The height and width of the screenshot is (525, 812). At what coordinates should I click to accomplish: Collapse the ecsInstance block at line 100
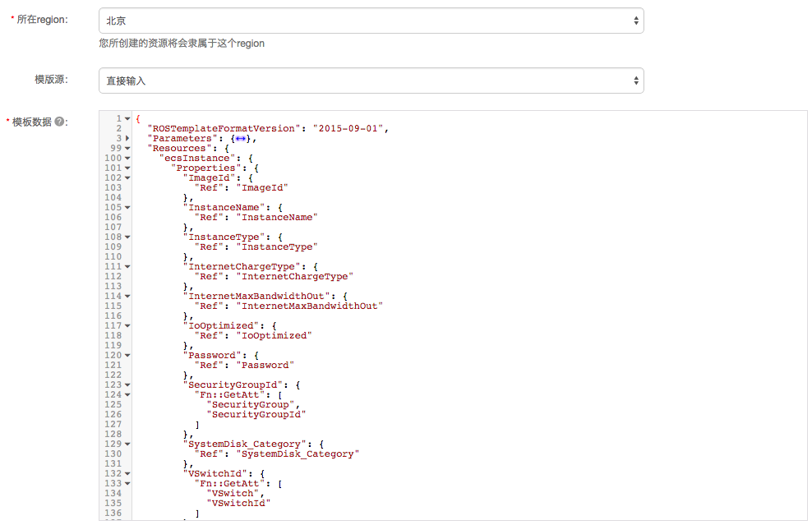click(x=127, y=158)
